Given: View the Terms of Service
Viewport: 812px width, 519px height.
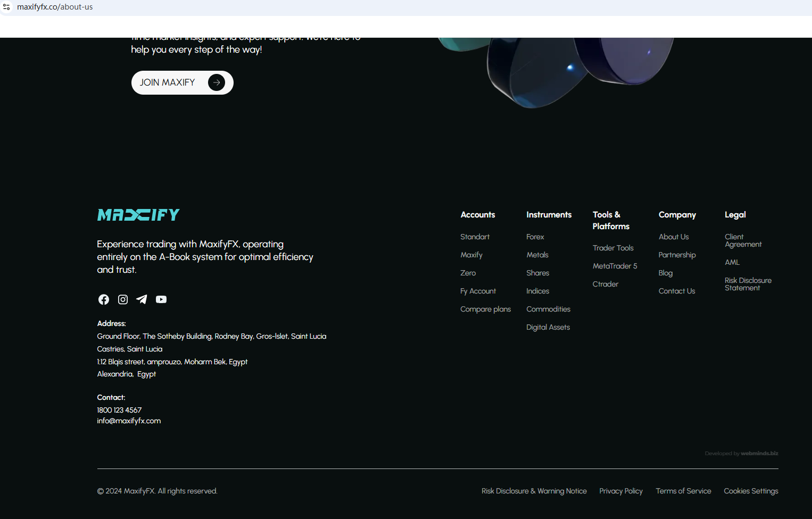Looking at the screenshot, I should 683,491.
